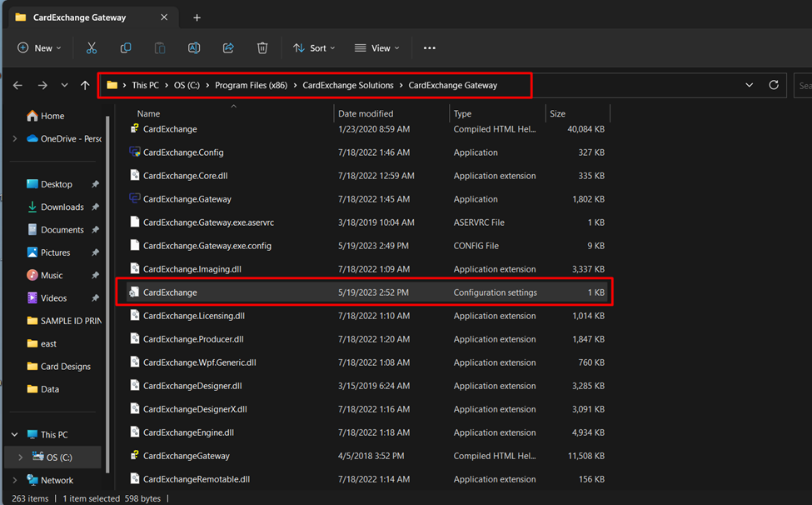
Task: Unpin Music using its pin icon
Action: 95,276
